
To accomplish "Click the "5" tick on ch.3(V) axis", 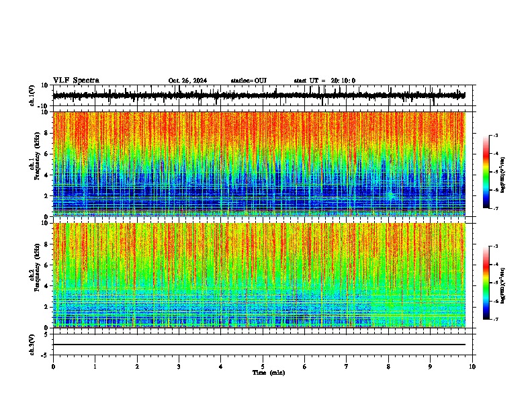I will (x=46, y=334).
